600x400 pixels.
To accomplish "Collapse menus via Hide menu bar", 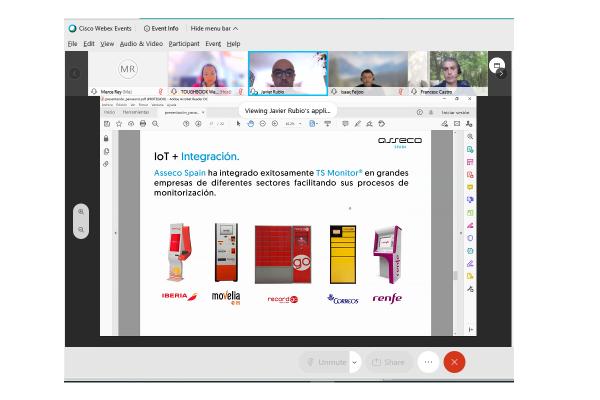I will tap(214, 28).
